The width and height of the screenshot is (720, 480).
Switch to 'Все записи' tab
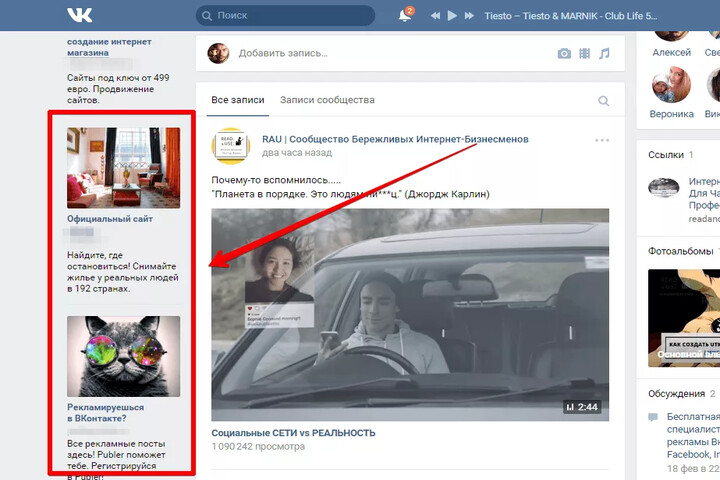(237, 100)
